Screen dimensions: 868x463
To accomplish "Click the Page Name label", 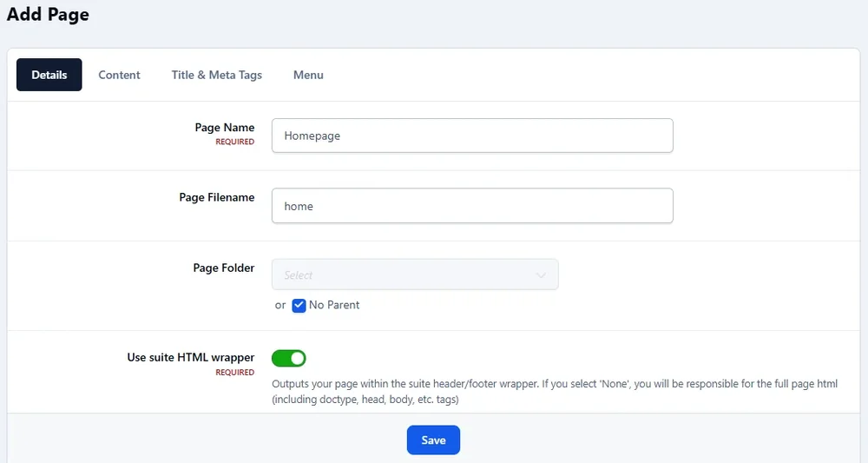I will 224,128.
